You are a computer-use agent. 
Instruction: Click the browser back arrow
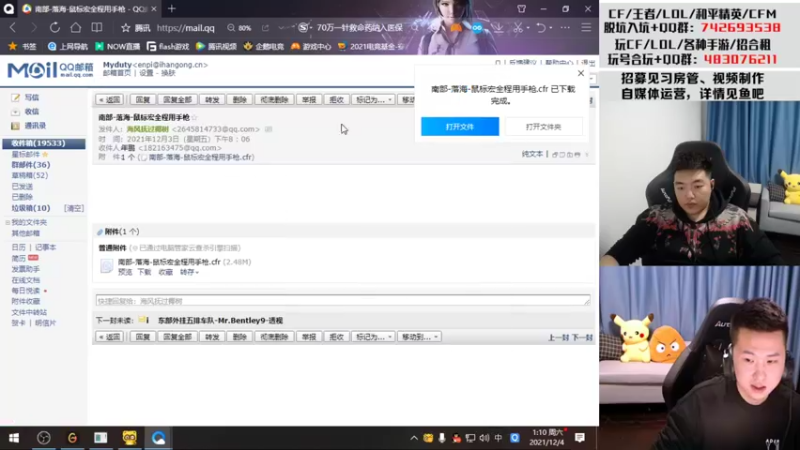tap(13, 28)
